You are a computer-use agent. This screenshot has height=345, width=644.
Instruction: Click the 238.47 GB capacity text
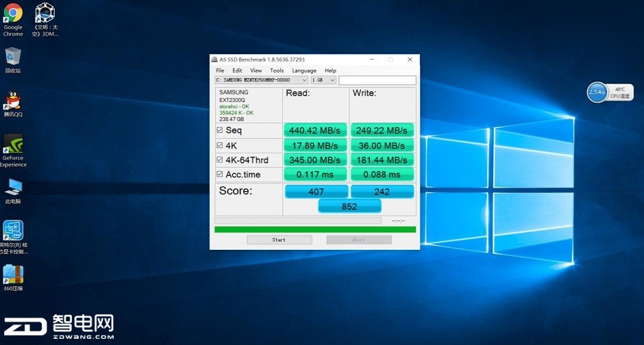(232, 119)
